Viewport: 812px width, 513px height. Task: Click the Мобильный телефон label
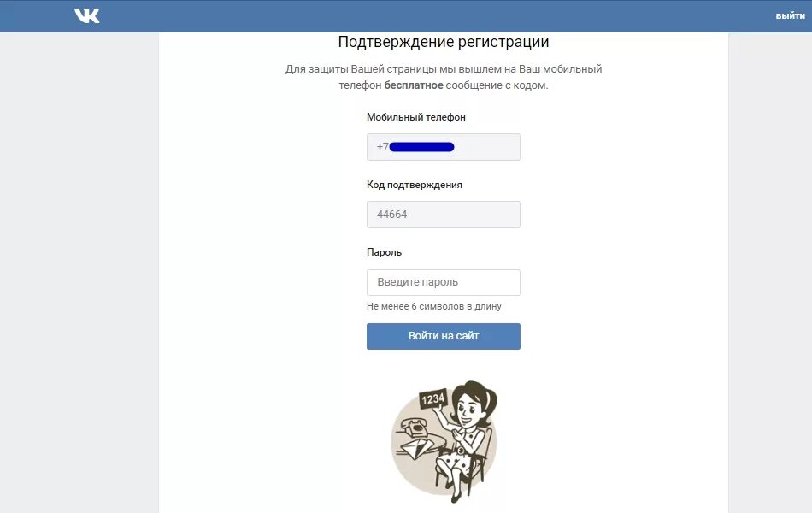416,117
